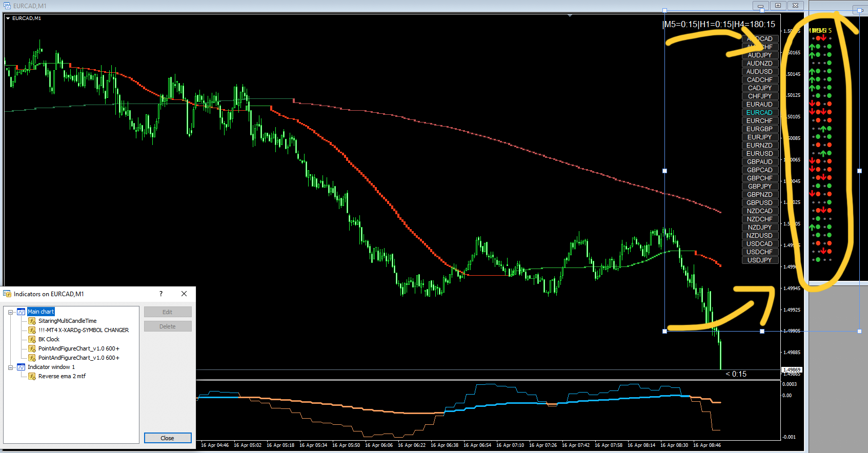Switch chart to EURNZD symbol
The image size is (868, 453).
(x=760, y=146)
